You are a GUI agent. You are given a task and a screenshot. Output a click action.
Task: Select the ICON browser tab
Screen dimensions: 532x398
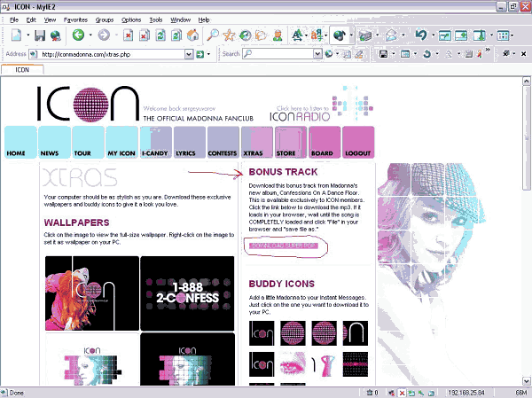coord(22,69)
